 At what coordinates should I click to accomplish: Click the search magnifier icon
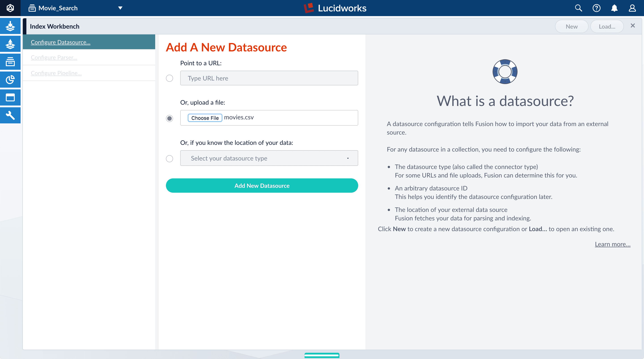click(x=578, y=8)
